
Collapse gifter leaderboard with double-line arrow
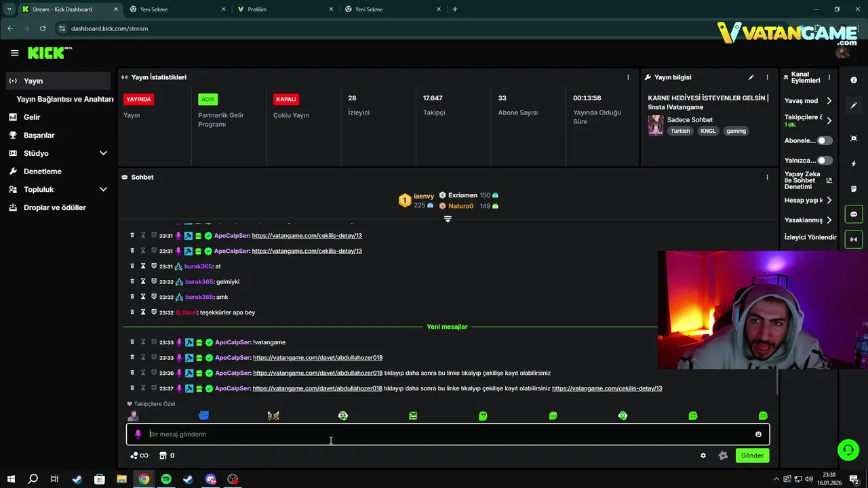[x=448, y=219]
